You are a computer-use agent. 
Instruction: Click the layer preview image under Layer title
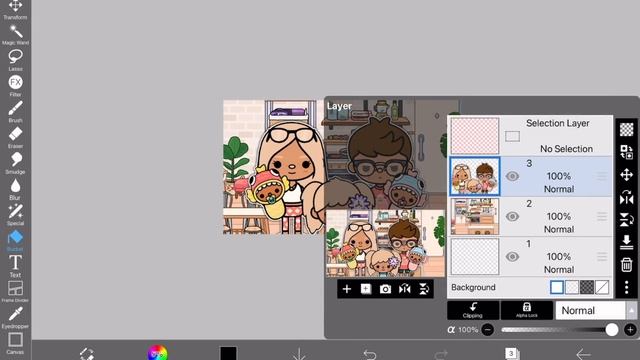pyautogui.click(x=385, y=243)
